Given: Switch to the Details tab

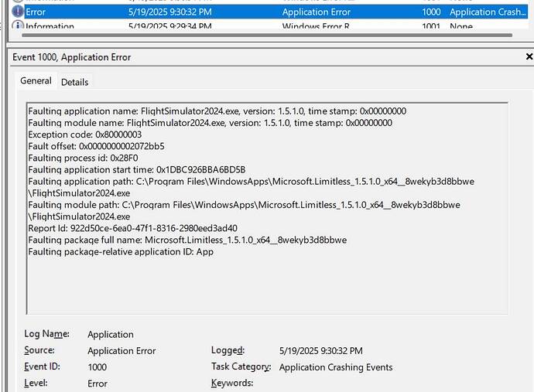Looking at the screenshot, I should click(x=75, y=82).
